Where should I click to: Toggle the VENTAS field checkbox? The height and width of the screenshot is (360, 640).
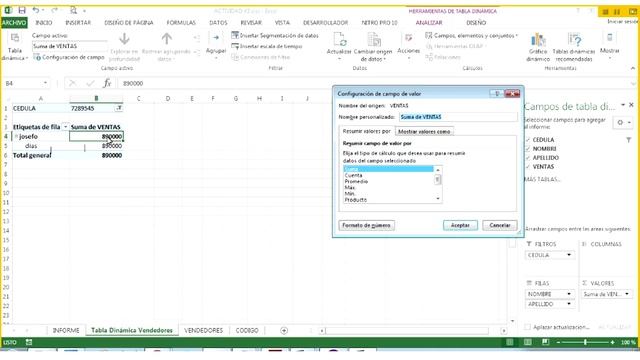pyautogui.click(x=528, y=167)
